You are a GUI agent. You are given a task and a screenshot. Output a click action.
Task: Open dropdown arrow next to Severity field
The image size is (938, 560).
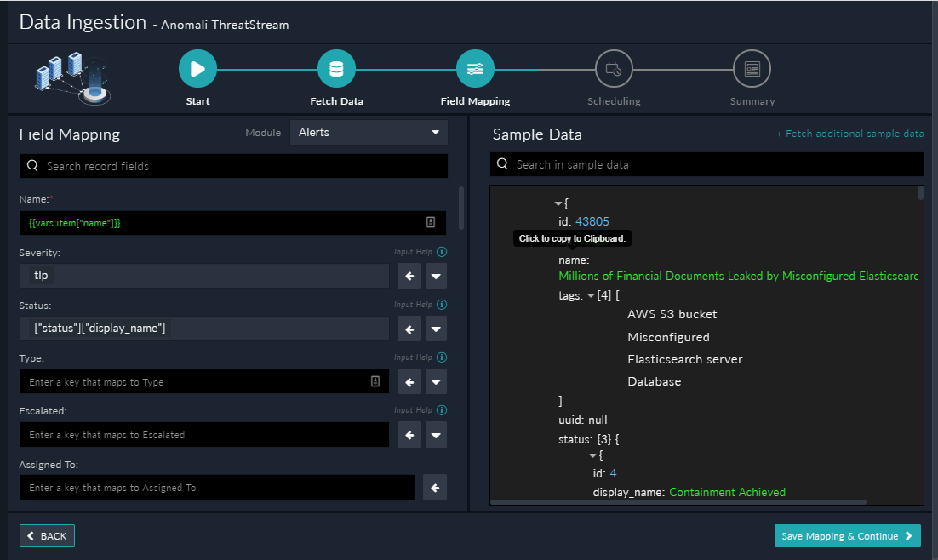pos(436,277)
